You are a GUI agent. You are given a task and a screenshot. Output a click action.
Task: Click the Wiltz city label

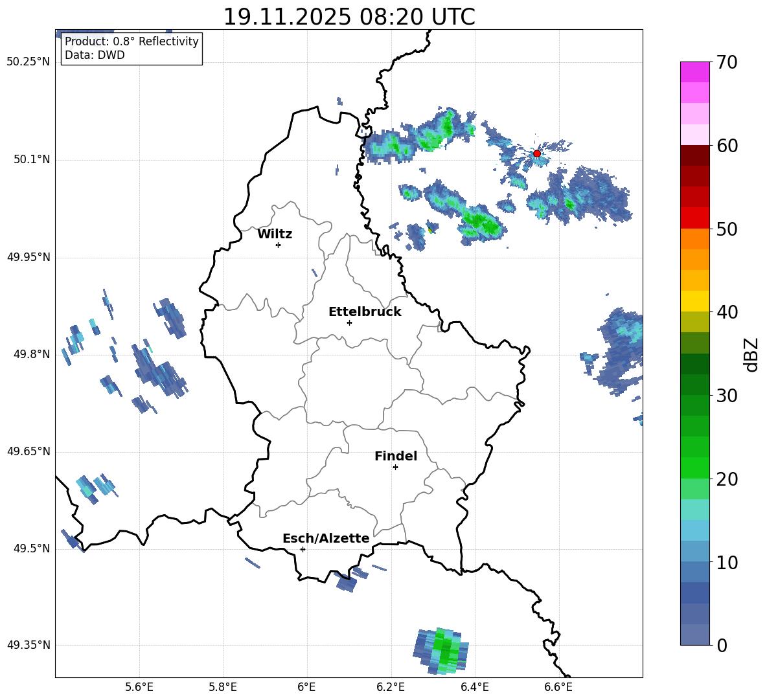[275, 234]
